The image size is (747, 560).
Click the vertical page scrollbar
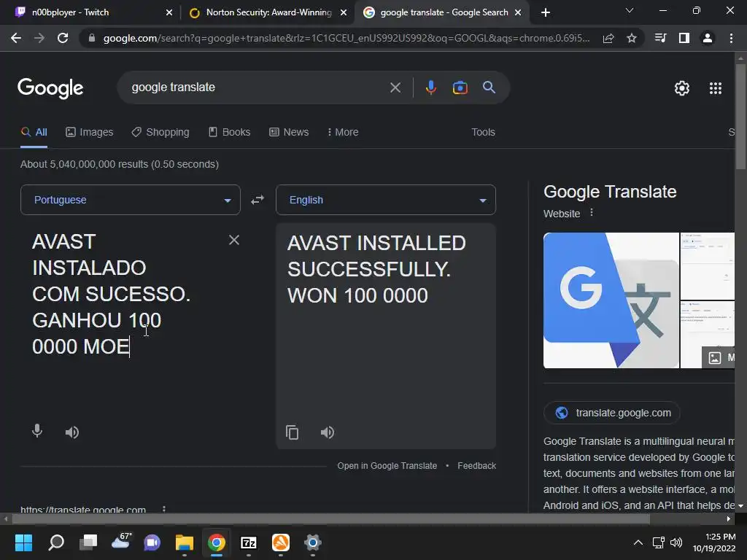click(x=740, y=117)
